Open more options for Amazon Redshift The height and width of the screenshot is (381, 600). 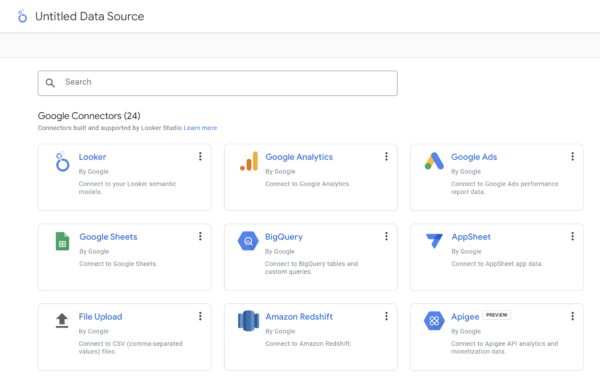(x=386, y=316)
